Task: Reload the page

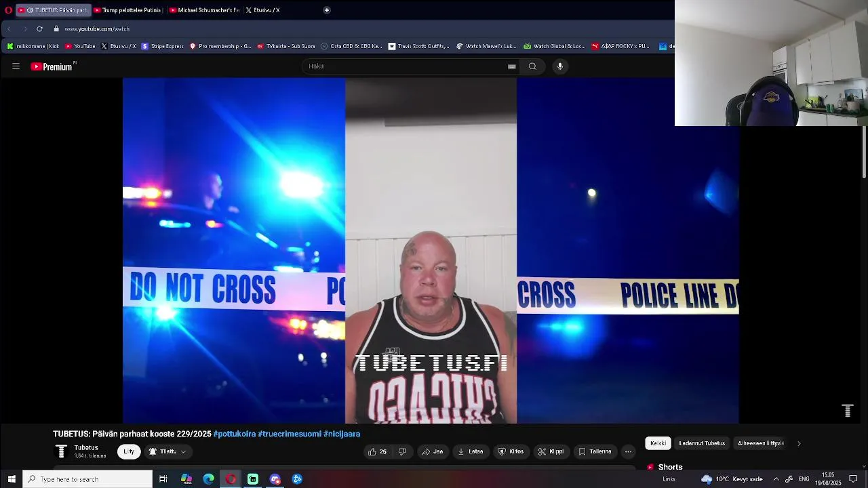Action: (39, 29)
